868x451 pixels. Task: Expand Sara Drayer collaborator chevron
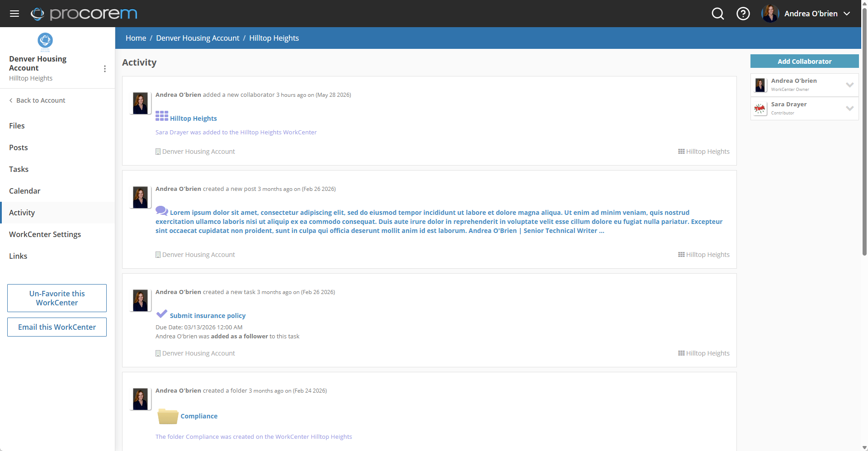point(850,108)
